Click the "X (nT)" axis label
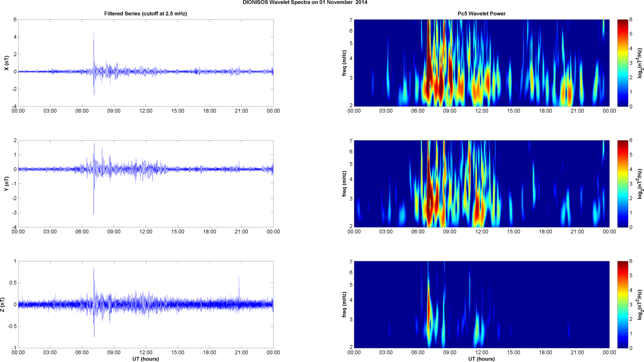Screen dimensions: 644x362 6,63
